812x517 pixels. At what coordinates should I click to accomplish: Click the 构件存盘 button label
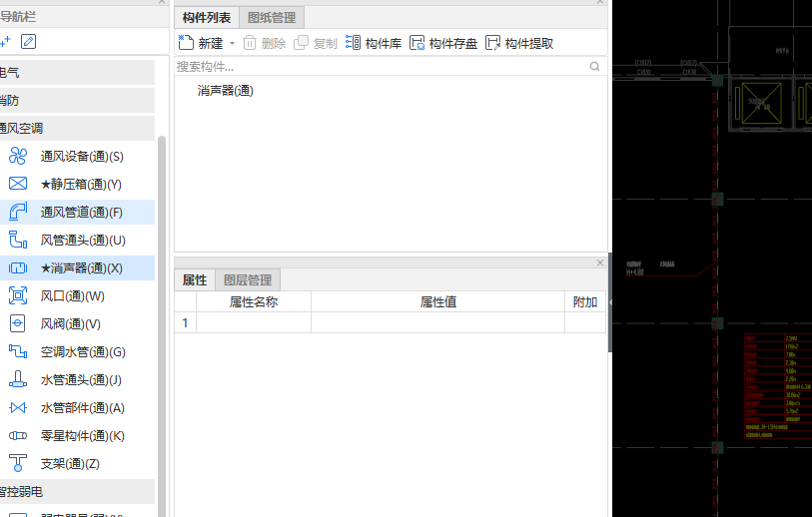(453, 44)
